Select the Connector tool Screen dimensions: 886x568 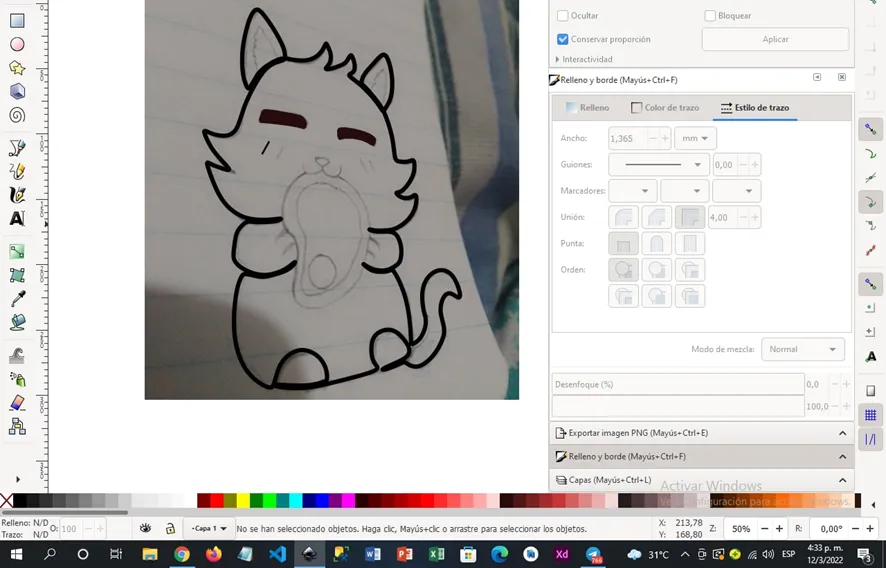(17, 426)
